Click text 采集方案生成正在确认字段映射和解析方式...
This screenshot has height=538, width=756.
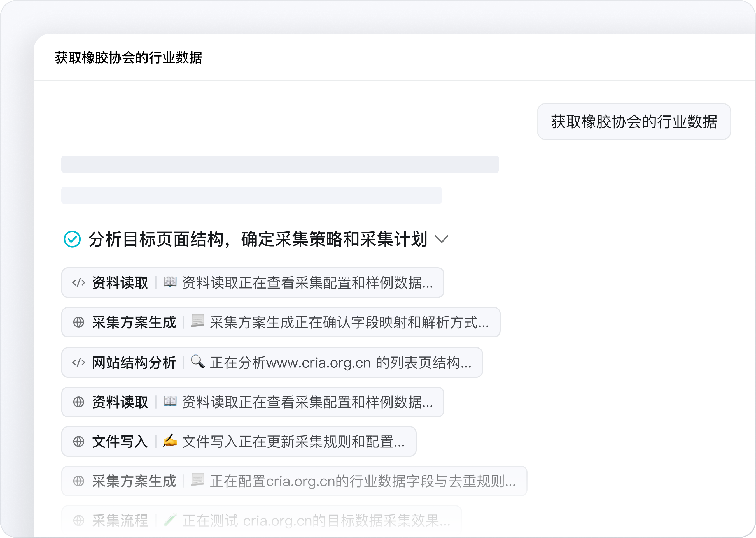tap(349, 323)
